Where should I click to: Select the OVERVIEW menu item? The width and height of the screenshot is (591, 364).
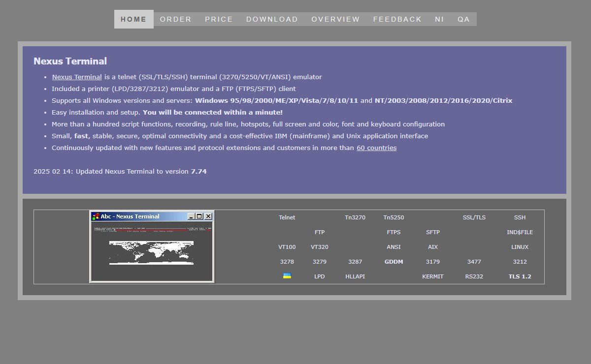(335, 19)
